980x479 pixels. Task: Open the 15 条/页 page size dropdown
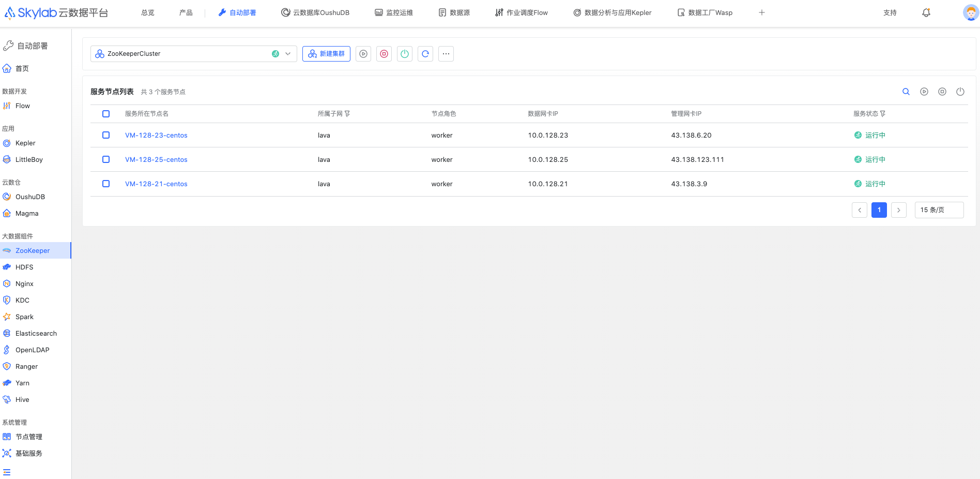click(939, 210)
